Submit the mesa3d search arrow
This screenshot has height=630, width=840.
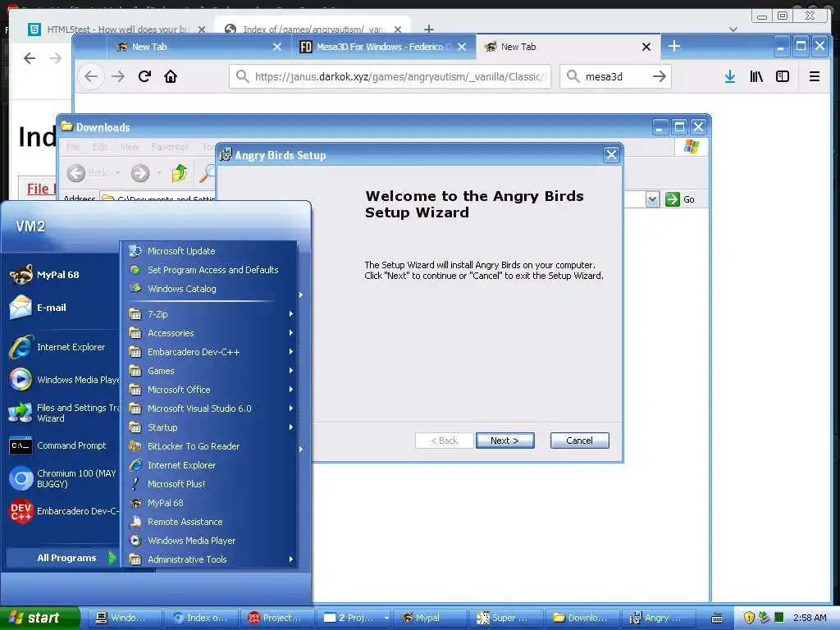660,76
